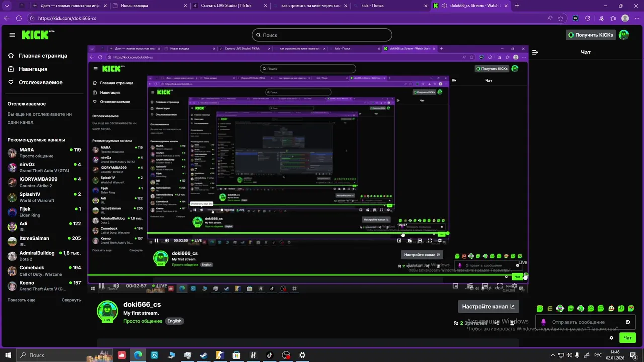Open AdmiralBulldog channel avatar
The image size is (644, 362).
pyautogui.click(x=12, y=256)
